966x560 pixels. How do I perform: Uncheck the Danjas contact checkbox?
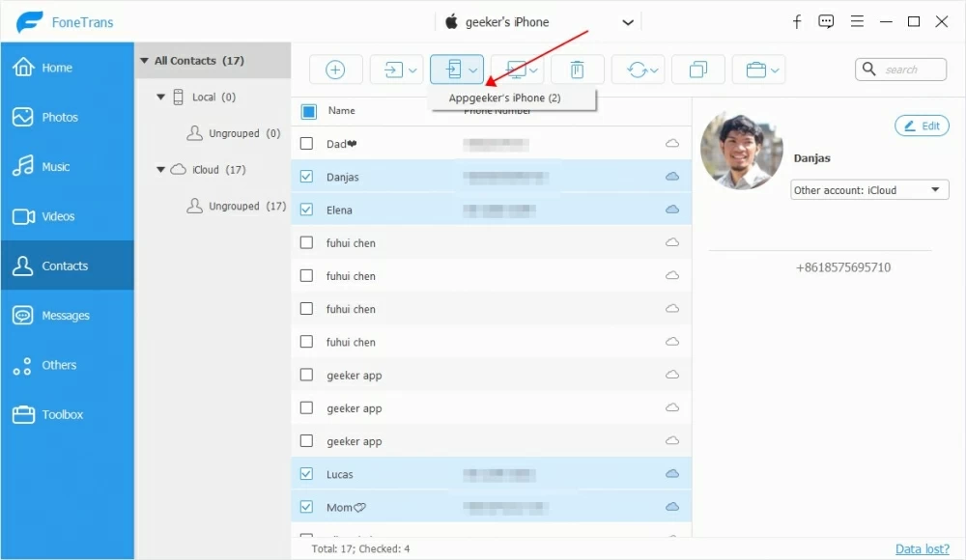(306, 177)
